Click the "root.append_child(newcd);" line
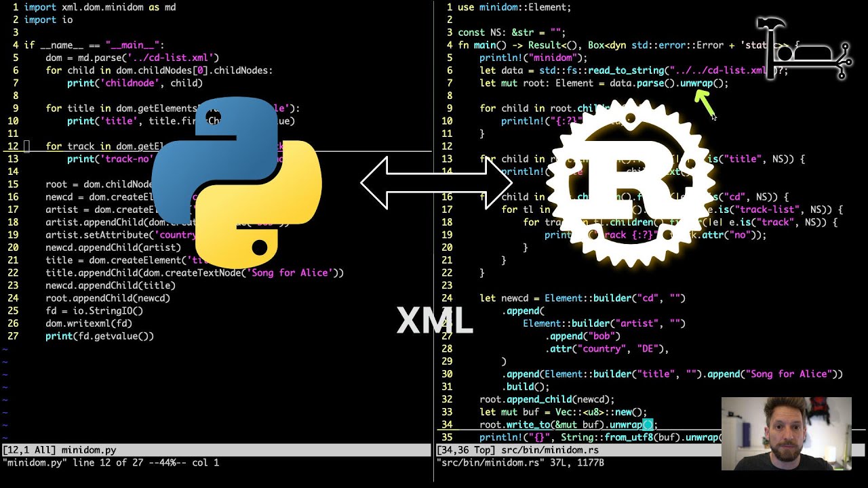The height and width of the screenshot is (488, 868). click(x=547, y=399)
